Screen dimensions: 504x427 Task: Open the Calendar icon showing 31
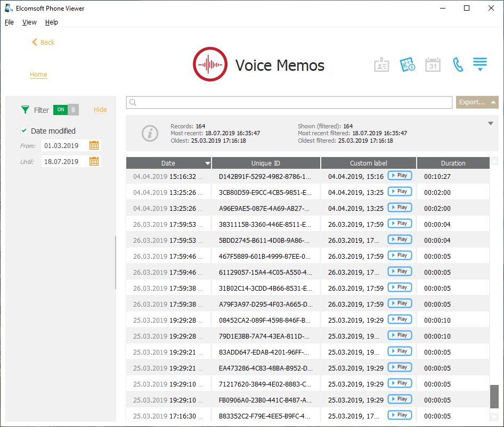[x=433, y=65]
